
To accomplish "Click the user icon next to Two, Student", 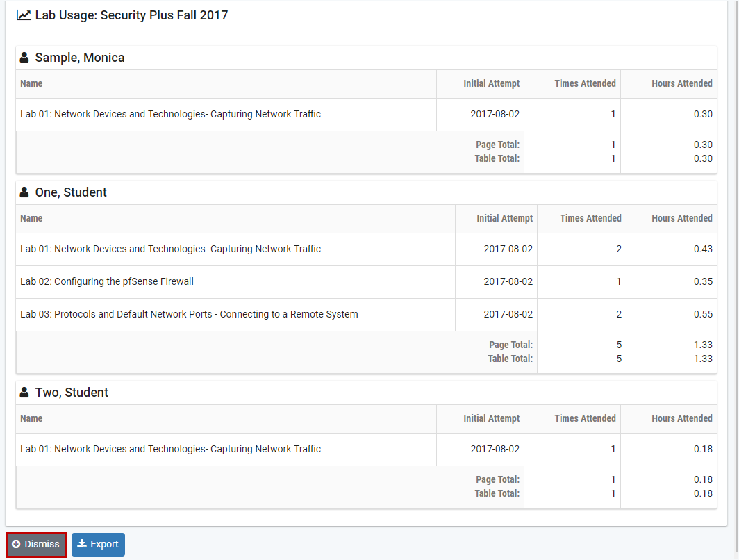I will pyautogui.click(x=24, y=393).
